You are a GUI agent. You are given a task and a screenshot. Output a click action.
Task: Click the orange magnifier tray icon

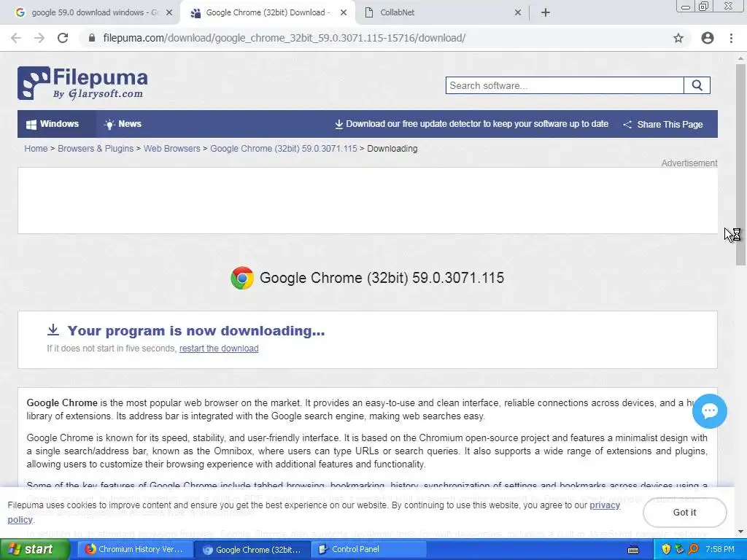(693, 549)
